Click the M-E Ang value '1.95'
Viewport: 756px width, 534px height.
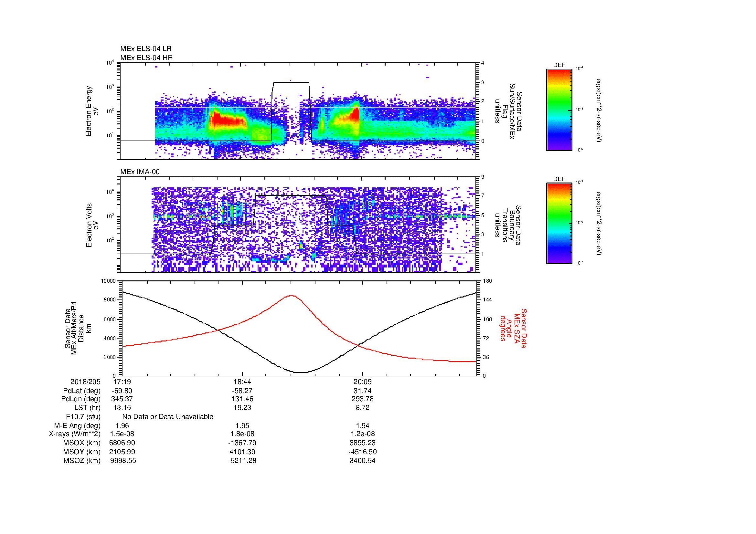[x=242, y=426]
